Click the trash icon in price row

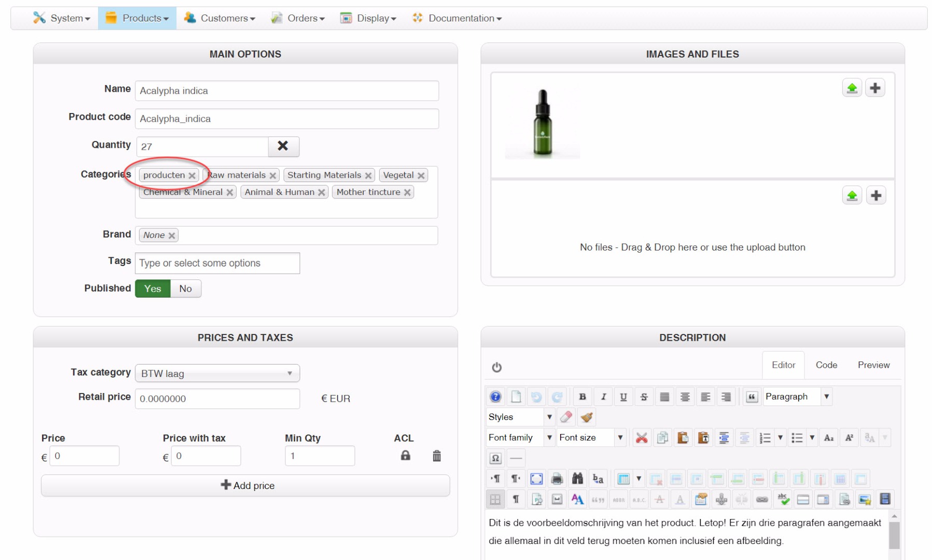click(437, 456)
